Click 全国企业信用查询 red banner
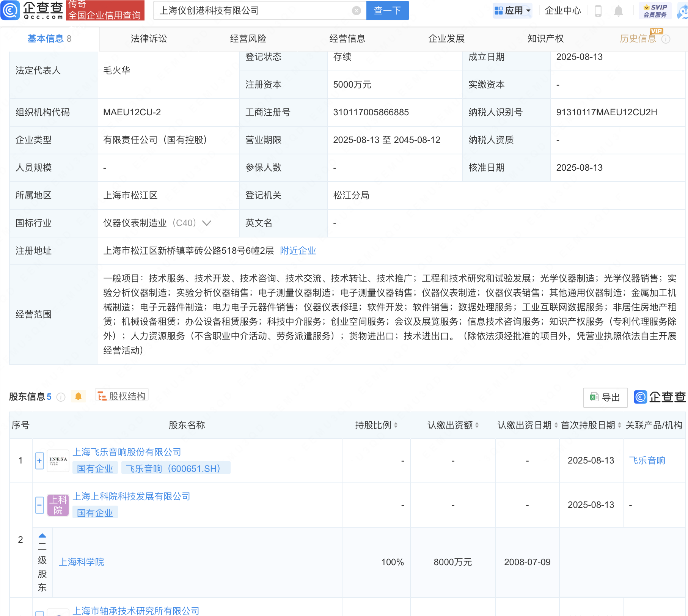The image size is (688, 616). pos(105,15)
